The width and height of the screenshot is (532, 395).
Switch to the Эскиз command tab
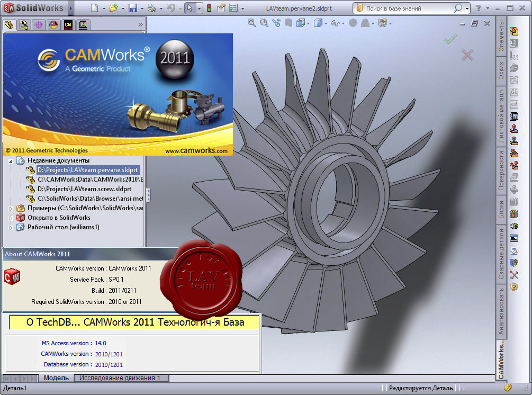[x=501, y=70]
